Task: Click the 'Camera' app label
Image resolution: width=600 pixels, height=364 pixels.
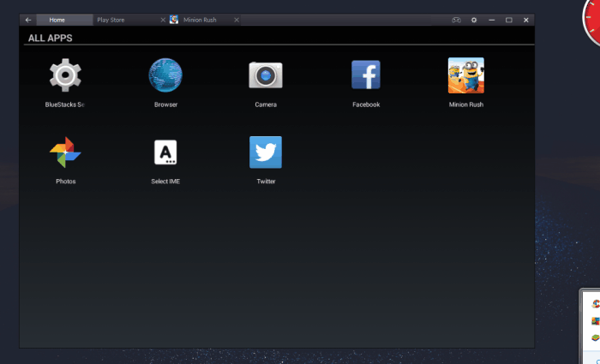Action: pos(266,104)
